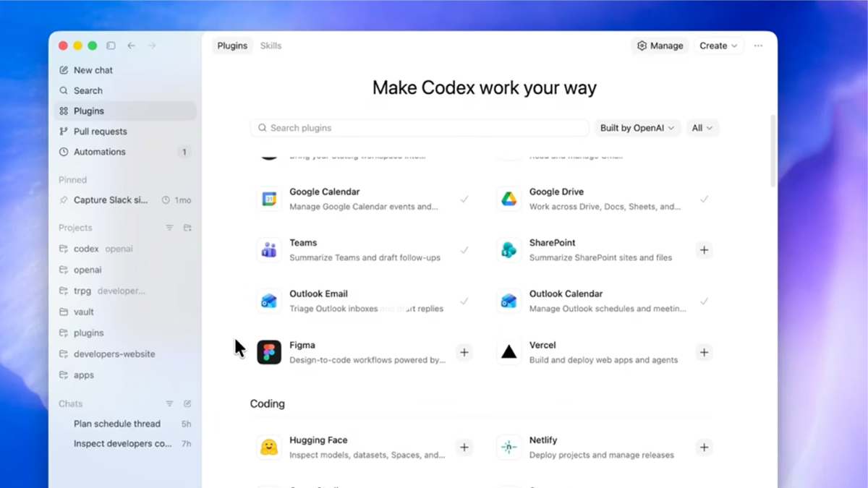
Task: Start new chat icon beside Chats header
Action: (187, 404)
